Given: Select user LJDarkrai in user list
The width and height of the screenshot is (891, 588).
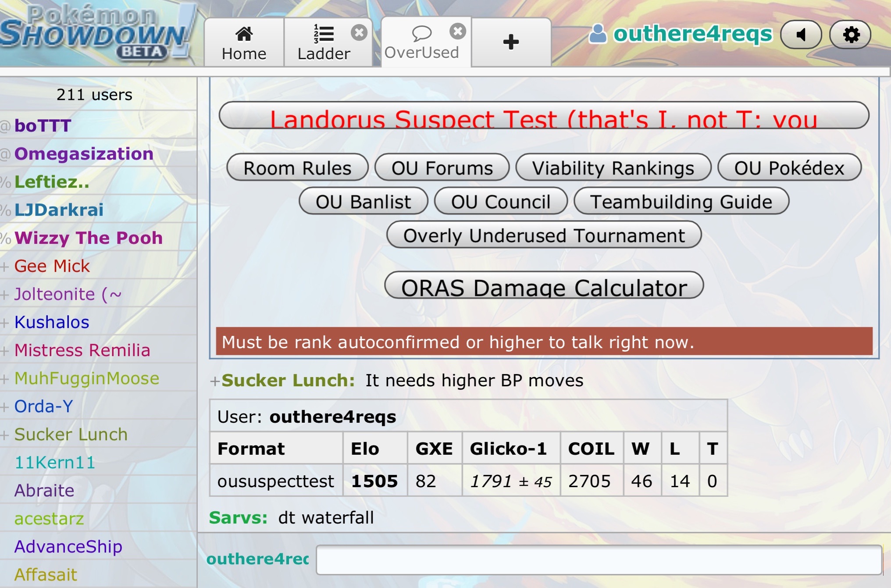Looking at the screenshot, I should 98,210.
